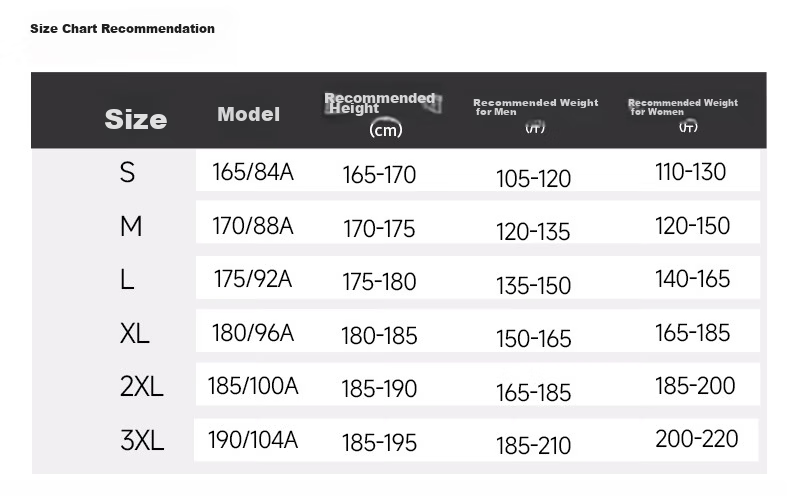The width and height of the screenshot is (790, 496).
Task: Select the Size column header
Action: click(136, 119)
